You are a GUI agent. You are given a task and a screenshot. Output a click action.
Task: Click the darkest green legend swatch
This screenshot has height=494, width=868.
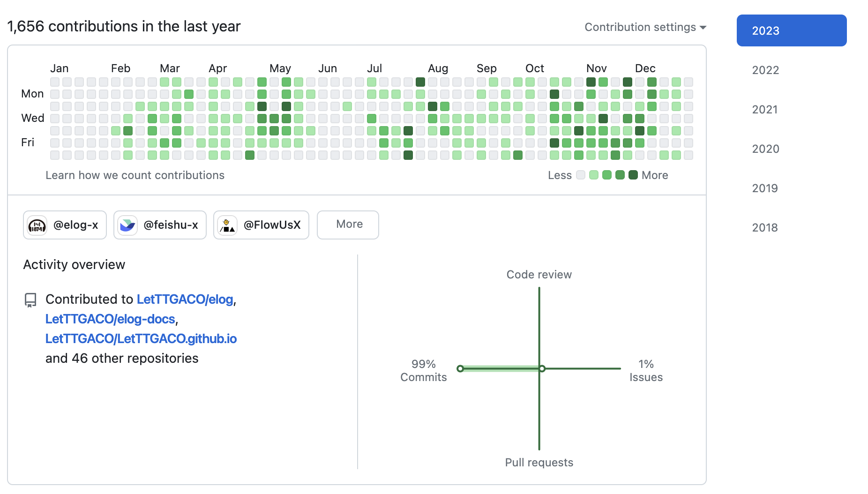coord(633,175)
